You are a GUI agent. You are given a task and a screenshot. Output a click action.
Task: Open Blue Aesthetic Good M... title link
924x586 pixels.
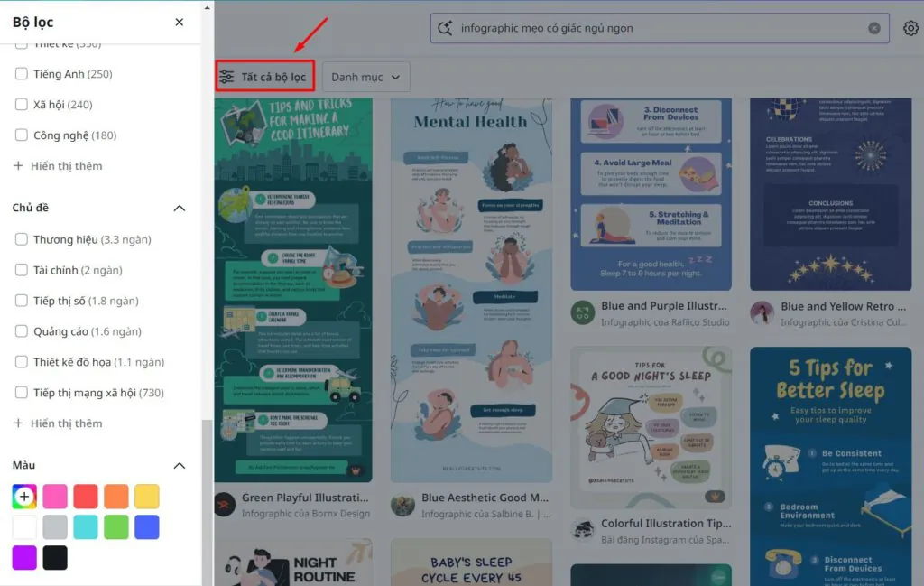[x=485, y=498]
